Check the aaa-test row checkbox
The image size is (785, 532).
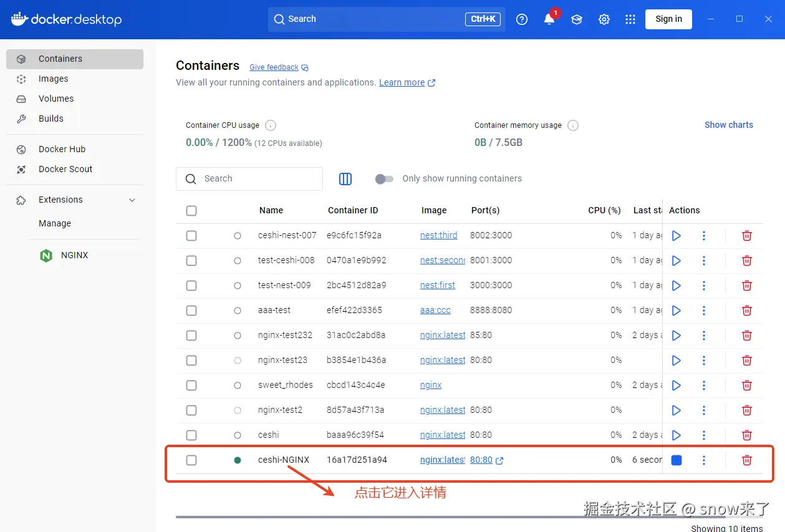[x=191, y=311]
